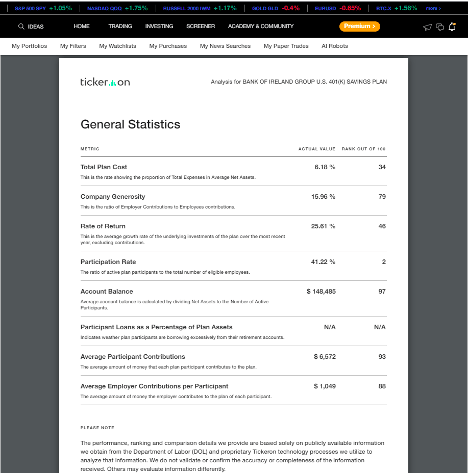The height and width of the screenshot is (473, 468).
Task: Open the chat messages icon
Action: pyautogui.click(x=440, y=27)
